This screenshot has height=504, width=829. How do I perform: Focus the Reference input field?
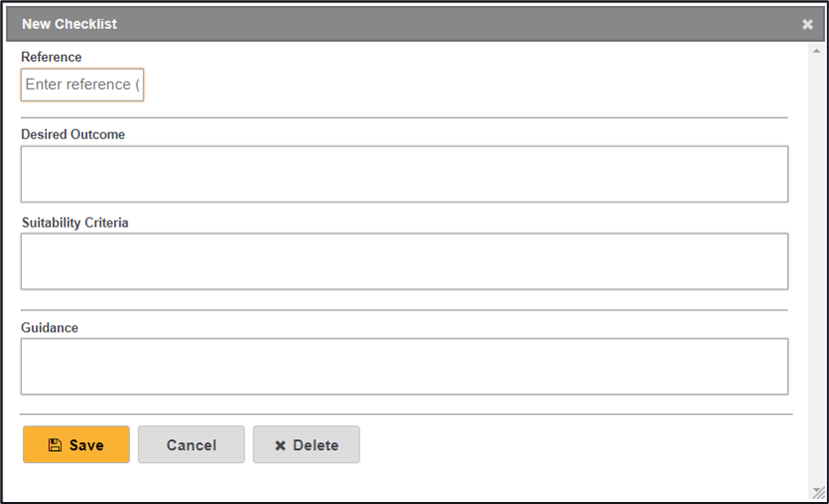(x=83, y=85)
